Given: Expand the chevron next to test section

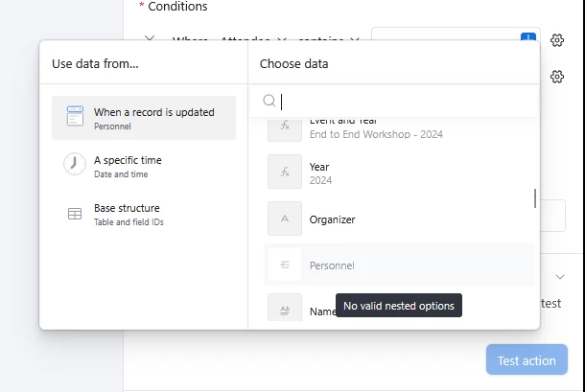Looking at the screenshot, I should click(x=560, y=277).
